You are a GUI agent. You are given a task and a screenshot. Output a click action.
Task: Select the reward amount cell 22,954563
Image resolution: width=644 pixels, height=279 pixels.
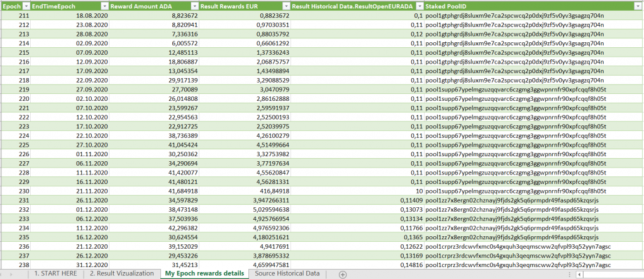[x=155, y=117]
